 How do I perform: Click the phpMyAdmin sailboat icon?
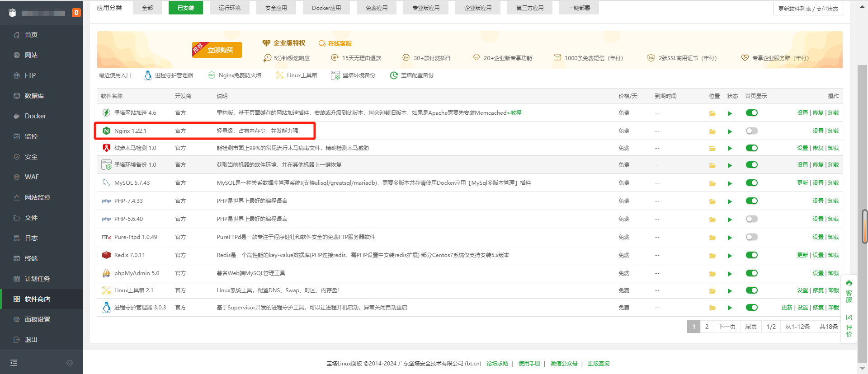tap(106, 273)
